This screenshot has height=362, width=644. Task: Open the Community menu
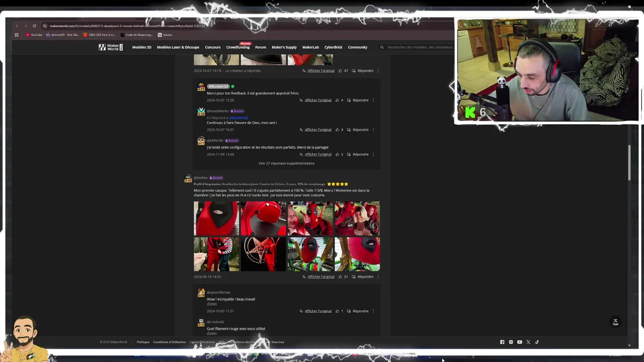(357, 47)
